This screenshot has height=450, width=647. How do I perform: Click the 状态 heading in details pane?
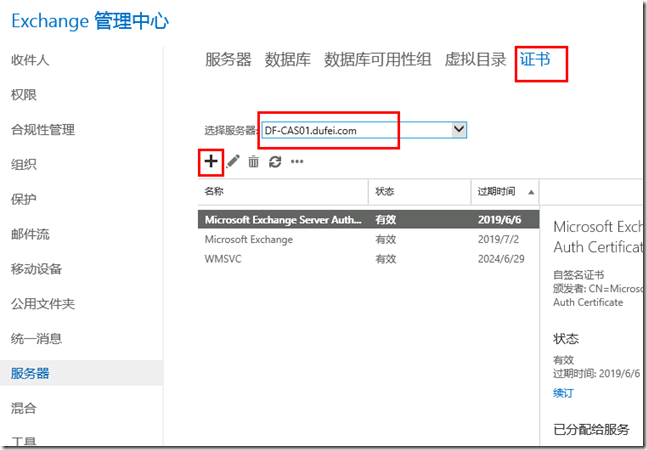(x=566, y=339)
